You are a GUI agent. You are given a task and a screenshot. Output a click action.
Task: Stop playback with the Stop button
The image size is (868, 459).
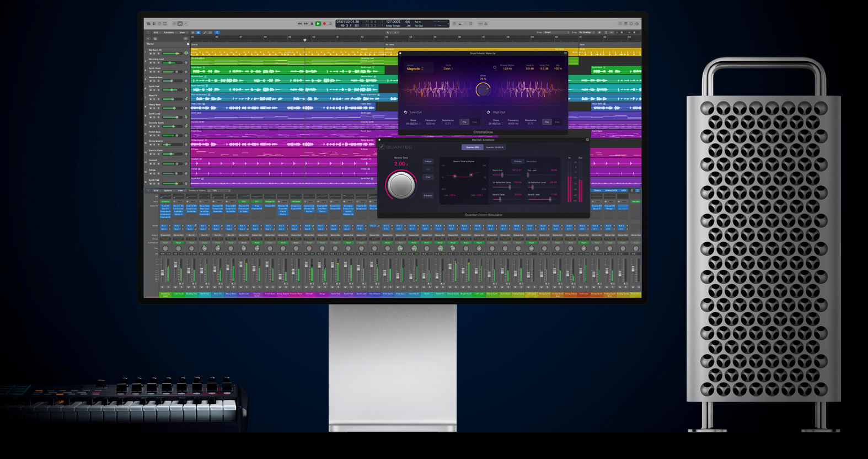[x=312, y=24]
